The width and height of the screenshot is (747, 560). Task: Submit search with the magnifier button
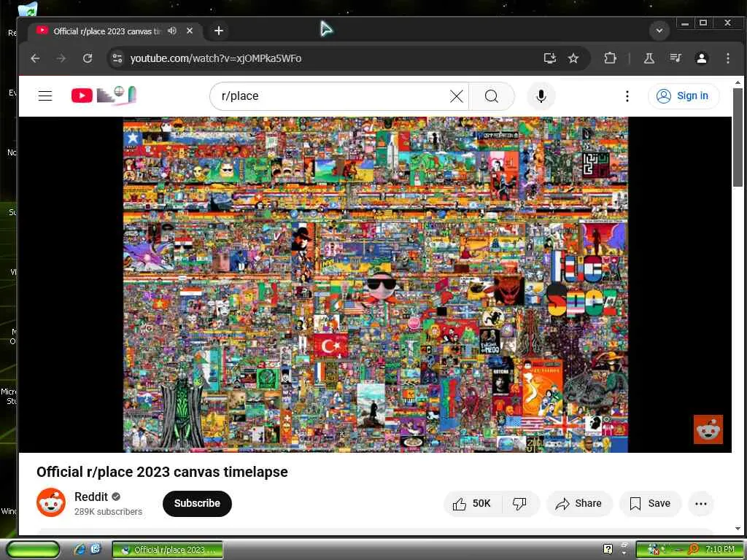pos(491,96)
